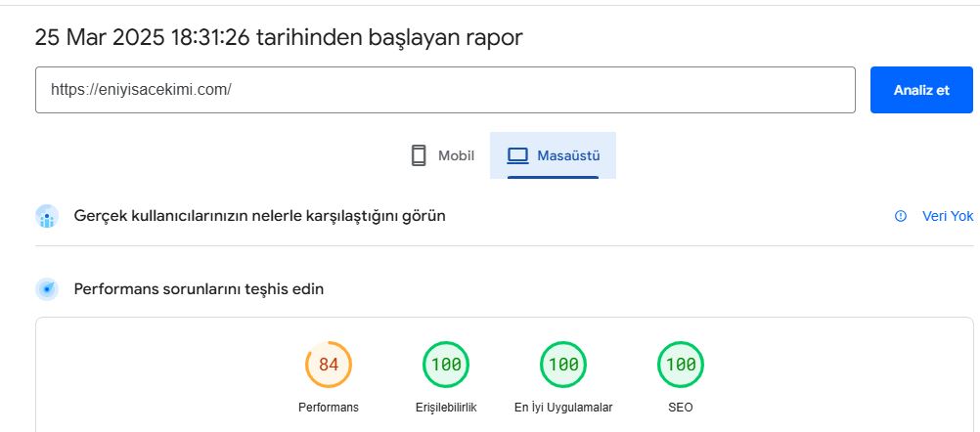Image resolution: width=980 pixels, height=432 pixels.
Task: Click the Analiz et button
Action: pos(921,90)
